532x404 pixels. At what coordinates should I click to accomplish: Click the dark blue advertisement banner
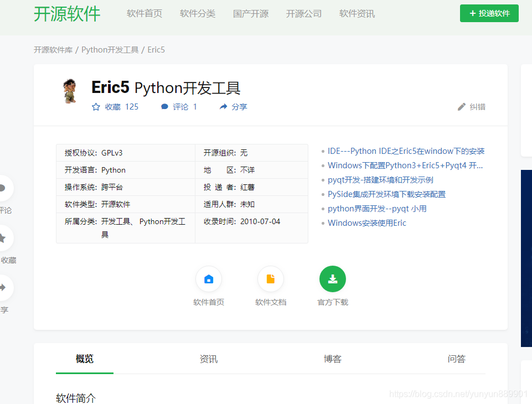pos(526,258)
